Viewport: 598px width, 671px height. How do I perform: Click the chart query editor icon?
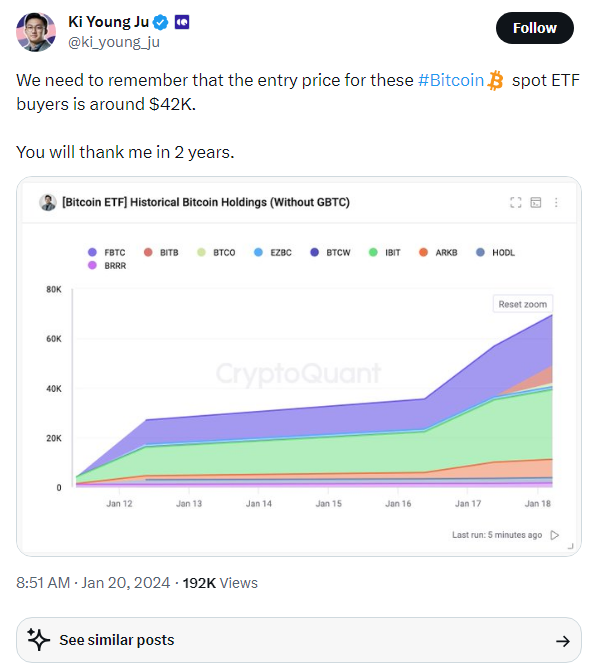point(536,202)
